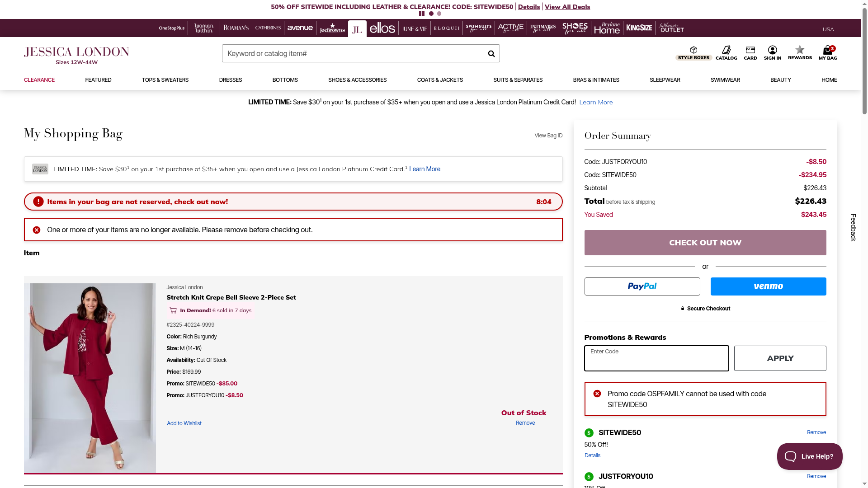Click the 2-Piece Set product thumbnail
This screenshot has height=488, width=868.
(x=90, y=378)
